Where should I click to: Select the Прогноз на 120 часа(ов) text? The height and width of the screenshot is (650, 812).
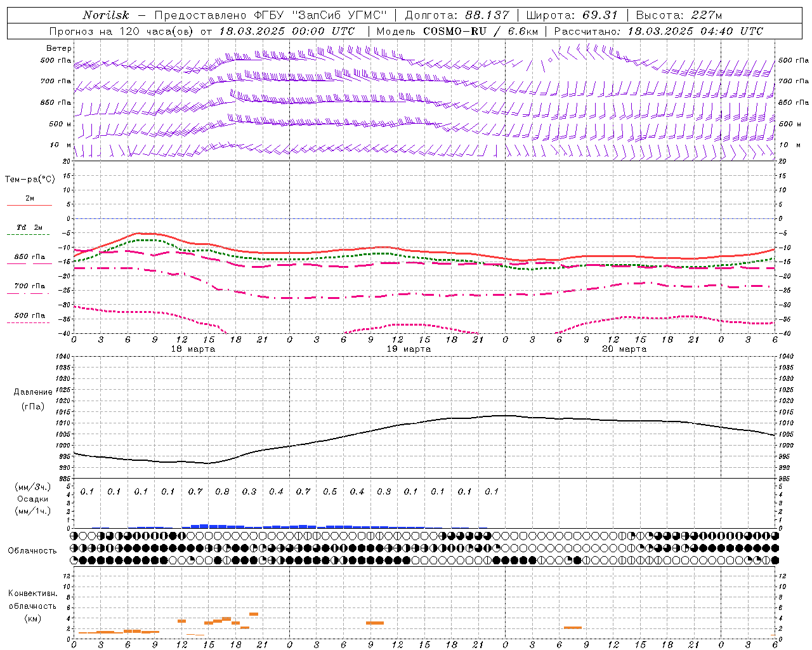tap(122, 31)
